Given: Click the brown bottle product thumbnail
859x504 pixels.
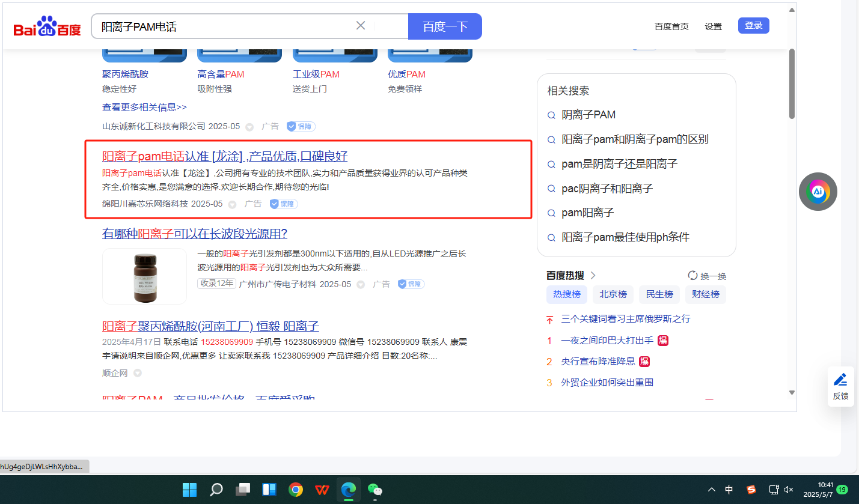Looking at the screenshot, I should coord(144,276).
